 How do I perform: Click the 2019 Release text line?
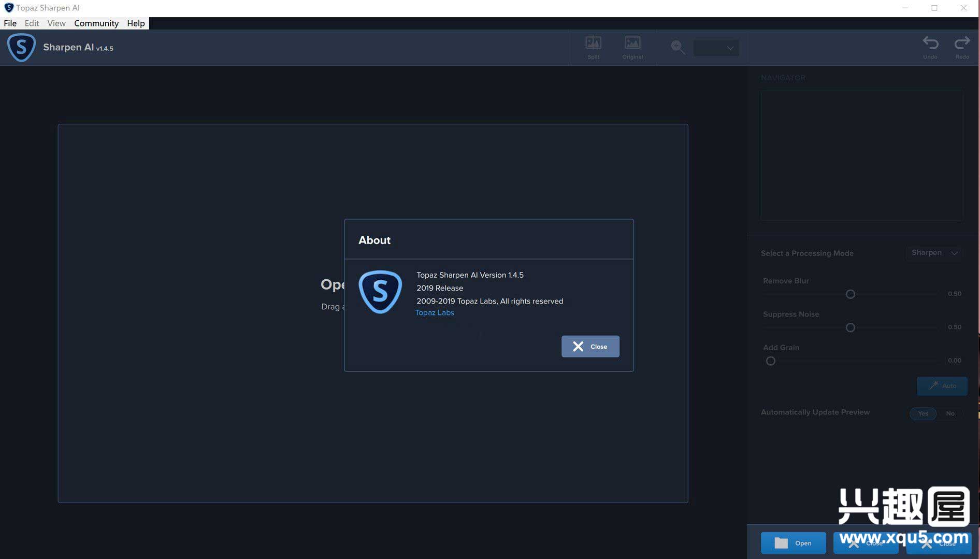coord(440,288)
